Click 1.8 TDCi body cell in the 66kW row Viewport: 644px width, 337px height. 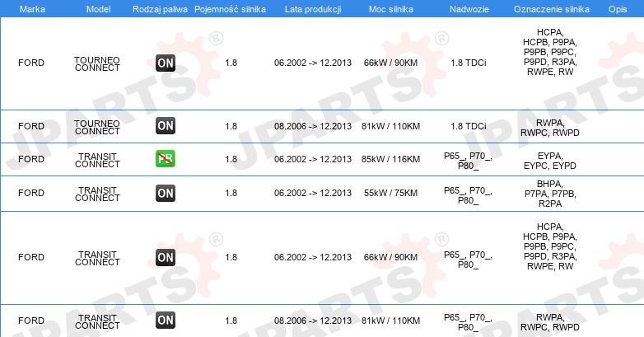(469, 63)
